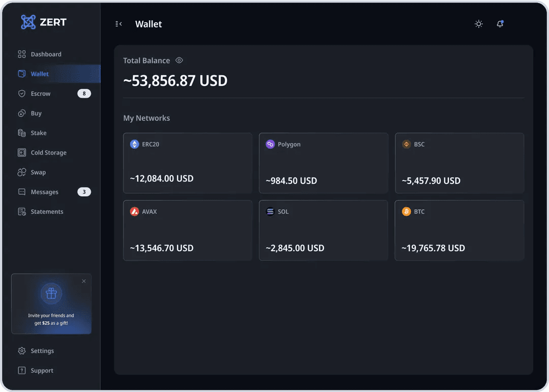Click the SOL network icon
Viewport: 549px width, 392px height.
coord(270,212)
